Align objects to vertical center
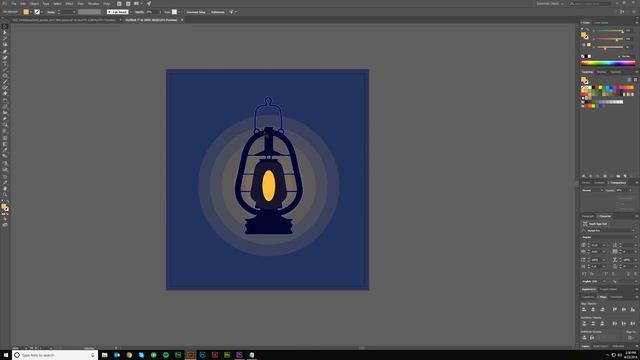 point(624,309)
